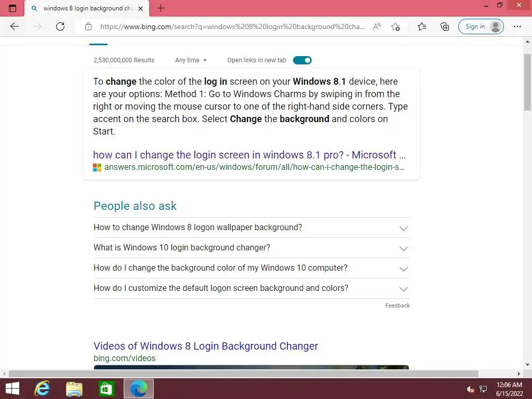Click the vertical scrollbar up arrow
Viewport: 532px width, 399px height.
pos(527,42)
